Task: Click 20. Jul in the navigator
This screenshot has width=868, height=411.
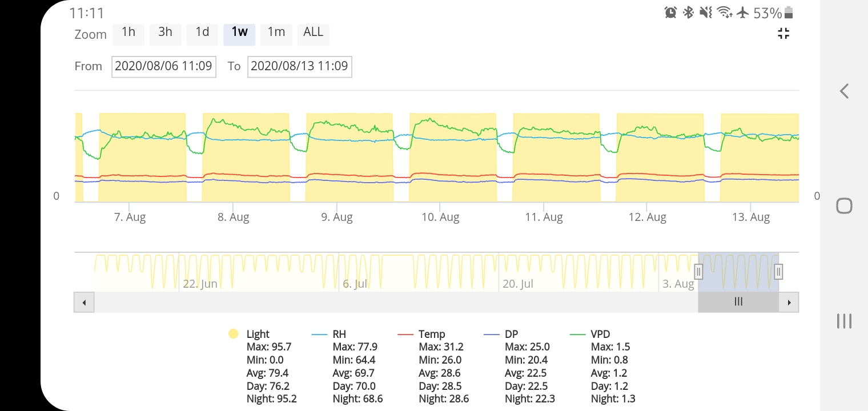Action: (x=518, y=284)
